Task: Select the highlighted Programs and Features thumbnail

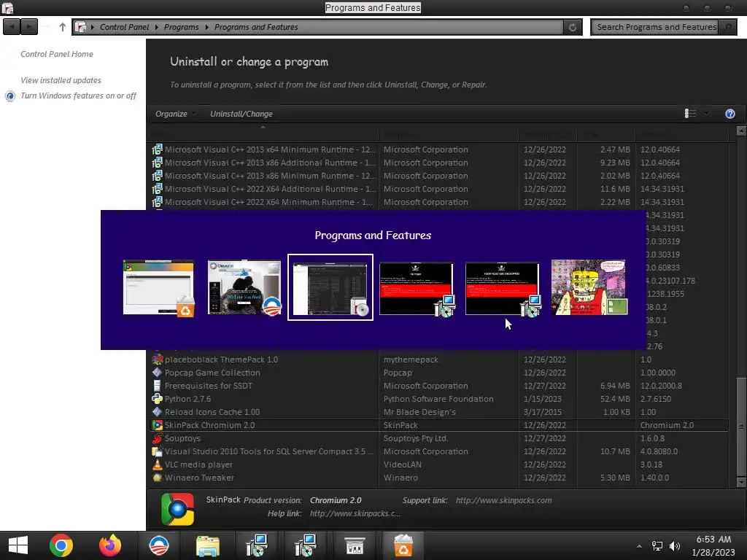Action: (330, 287)
